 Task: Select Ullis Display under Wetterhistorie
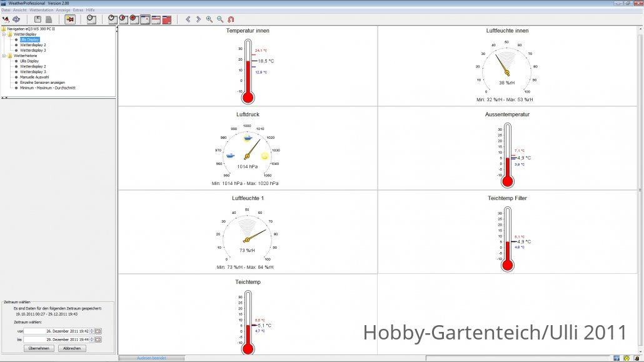tap(29, 61)
